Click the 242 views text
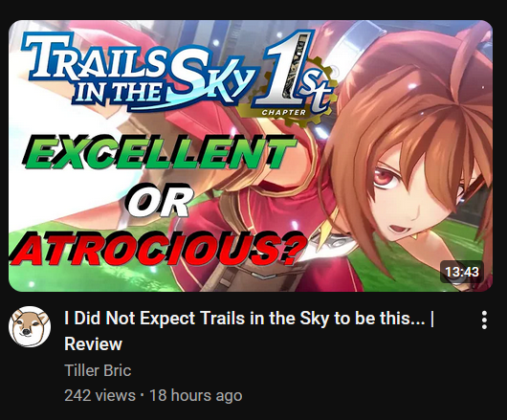The width and height of the screenshot is (507, 420). [x=99, y=395]
